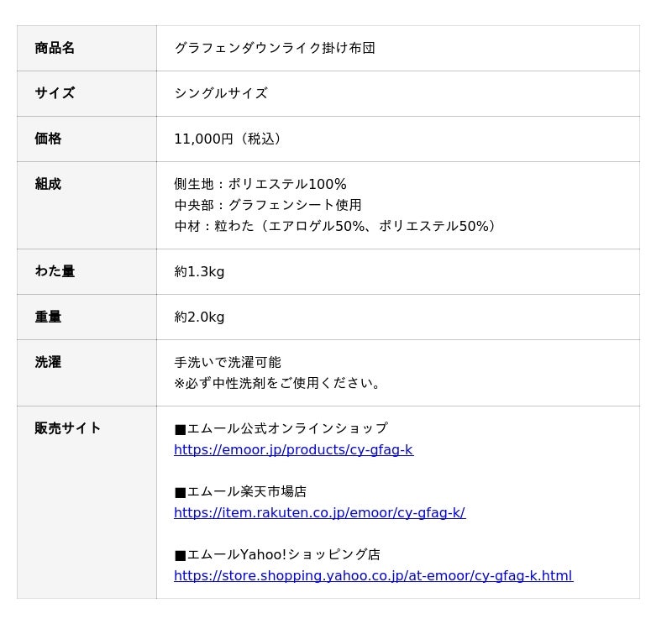Image resolution: width=672 pixels, height=624 pixels.
Task: Select the 手洗いで洗濯可能 text
Action: pyautogui.click(x=228, y=362)
